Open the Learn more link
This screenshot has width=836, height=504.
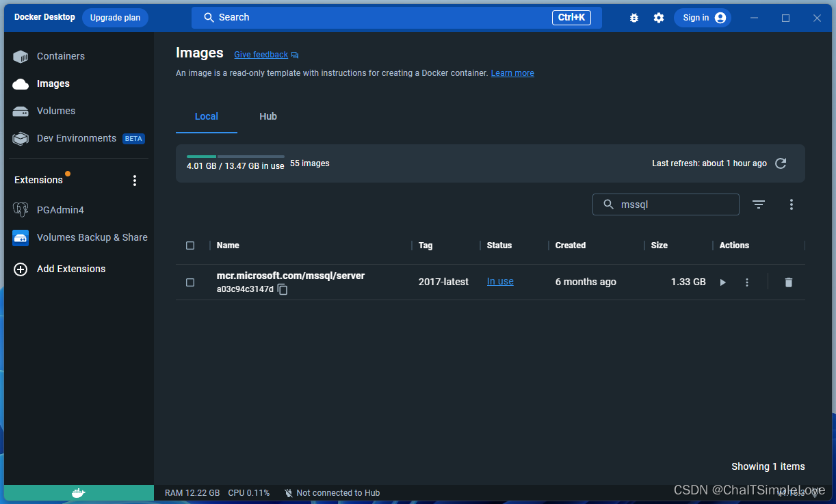[x=512, y=73]
